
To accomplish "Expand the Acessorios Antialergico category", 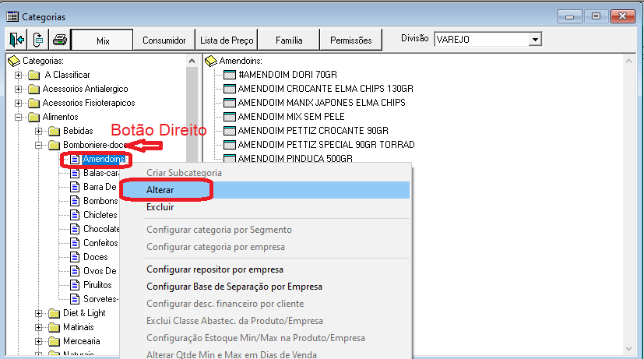I will (18, 89).
